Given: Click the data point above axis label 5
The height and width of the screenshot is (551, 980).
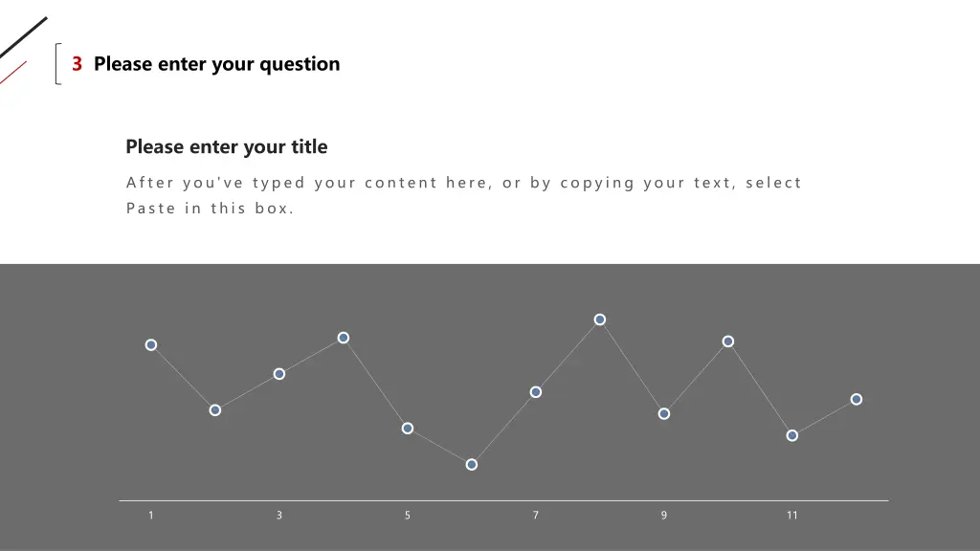Looking at the screenshot, I should (x=408, y=428).
